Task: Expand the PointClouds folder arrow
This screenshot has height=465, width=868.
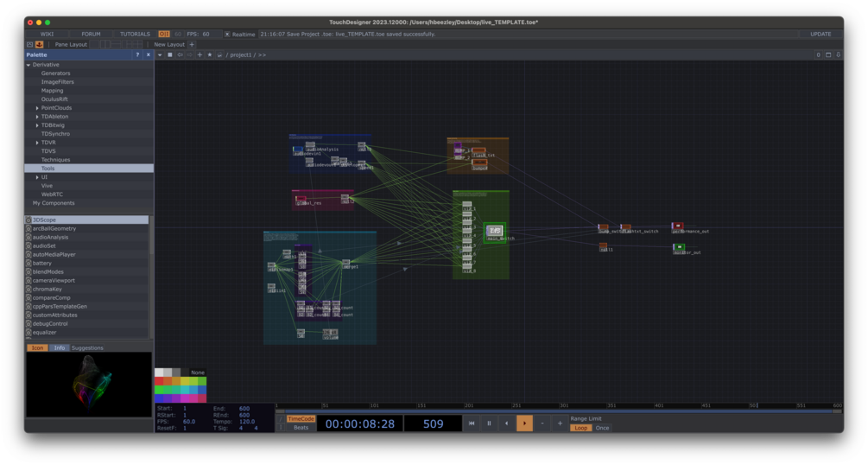Action: 37,108
